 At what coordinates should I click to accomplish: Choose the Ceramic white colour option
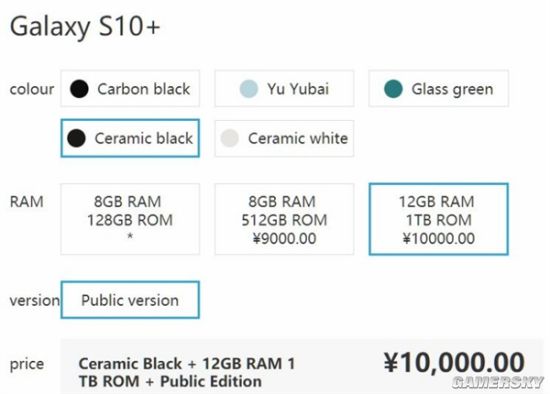point(284,138)
